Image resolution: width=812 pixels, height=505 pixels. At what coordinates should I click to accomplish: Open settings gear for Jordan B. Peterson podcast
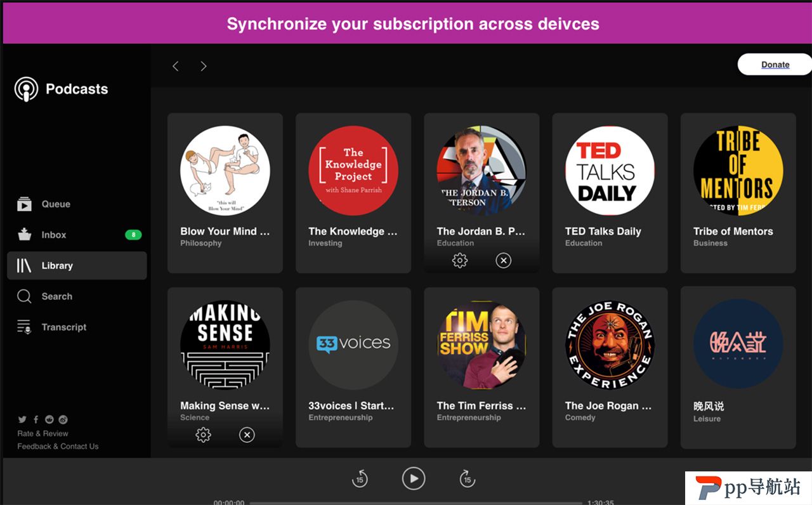pyautogui.click(x=460, y=260)
